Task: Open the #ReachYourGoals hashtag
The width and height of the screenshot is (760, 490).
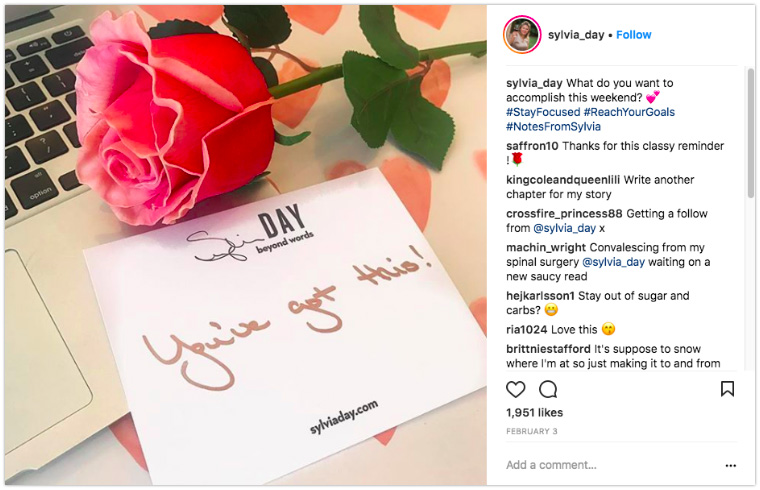Action: click(x=629, y=112)
